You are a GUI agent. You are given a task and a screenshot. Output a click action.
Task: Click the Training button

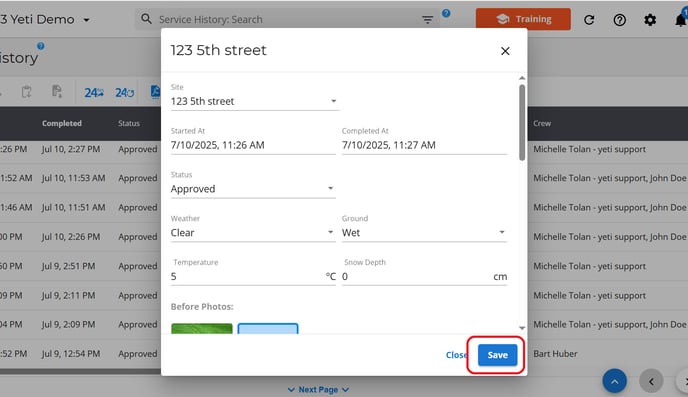tap(523, 19)
